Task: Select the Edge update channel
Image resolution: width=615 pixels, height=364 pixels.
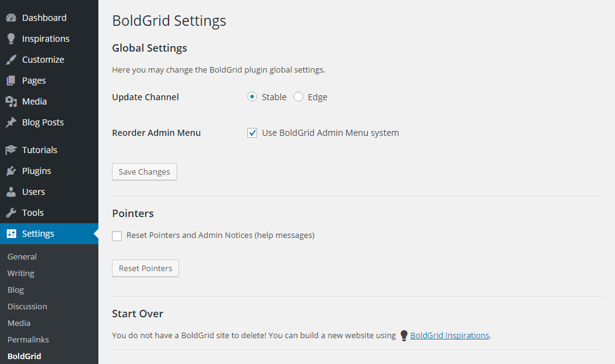Action: click(298, 97)
